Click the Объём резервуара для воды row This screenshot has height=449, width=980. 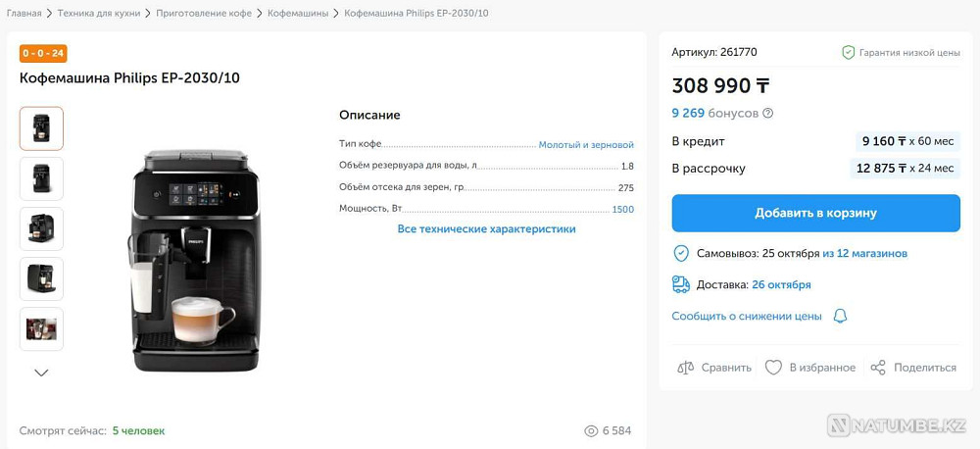pos(486,166)
